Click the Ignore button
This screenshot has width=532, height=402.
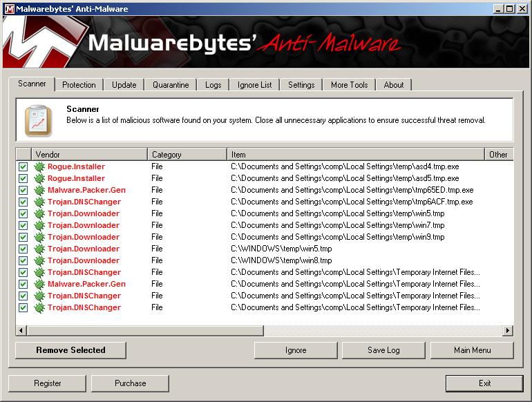(x=296, y=350)
